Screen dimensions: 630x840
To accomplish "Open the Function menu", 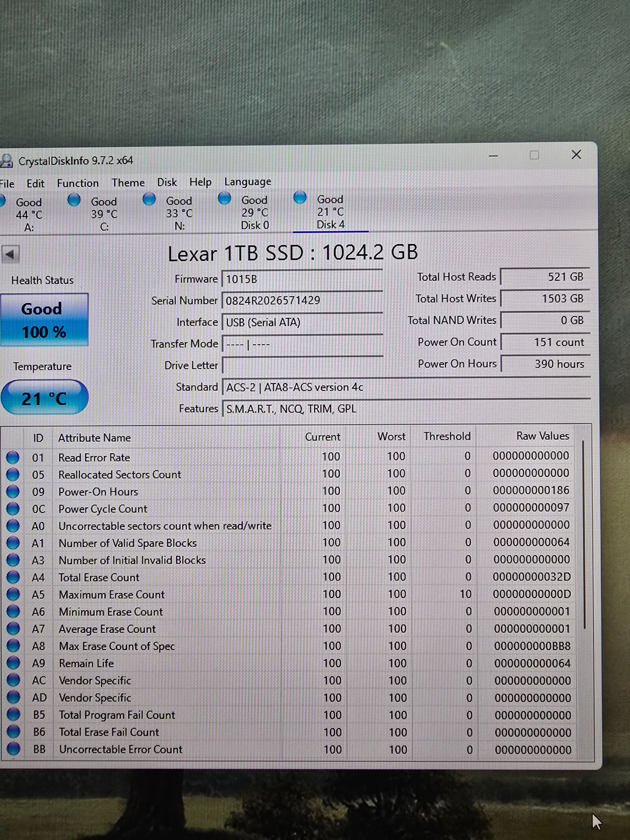I will (x=77, y=183).
